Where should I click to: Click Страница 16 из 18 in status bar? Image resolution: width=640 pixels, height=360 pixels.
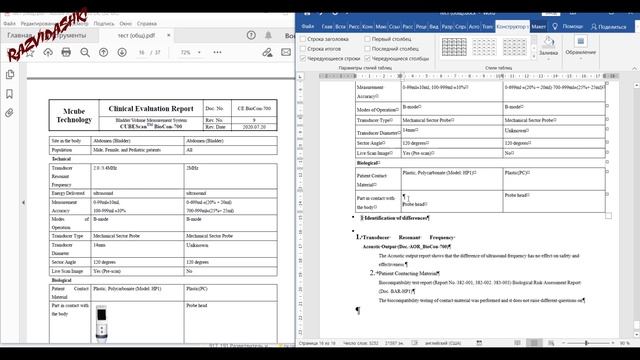317,343
